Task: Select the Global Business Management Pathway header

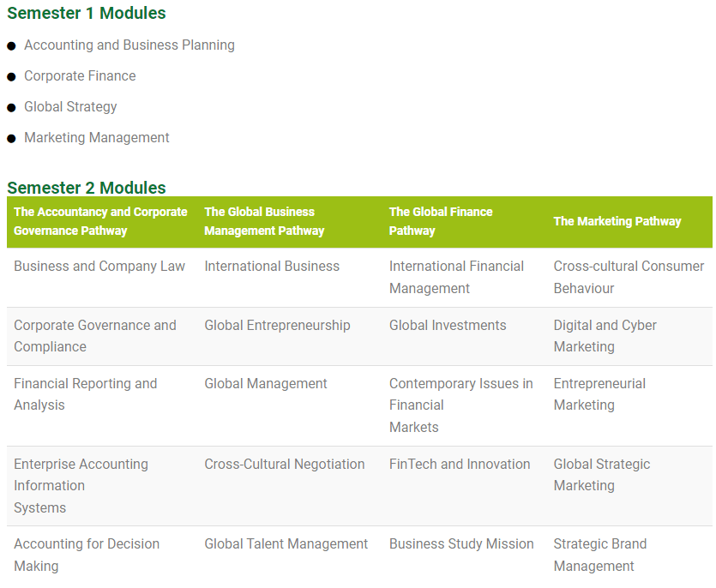Action: [264, 221]
